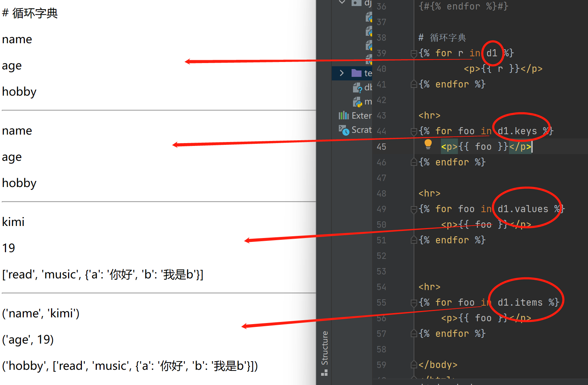
Task: Click the ('age', 19) tuple in browser output
Action: pos(28,340)
